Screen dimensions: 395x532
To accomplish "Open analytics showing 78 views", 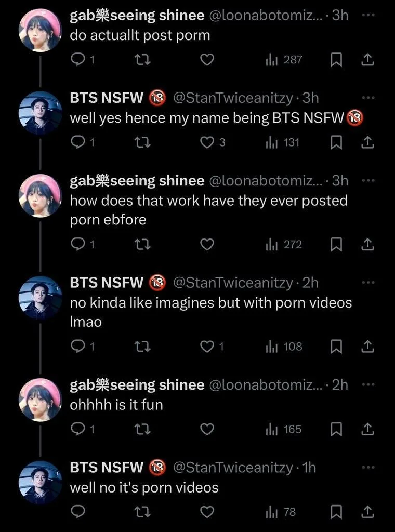I will 280,512.
